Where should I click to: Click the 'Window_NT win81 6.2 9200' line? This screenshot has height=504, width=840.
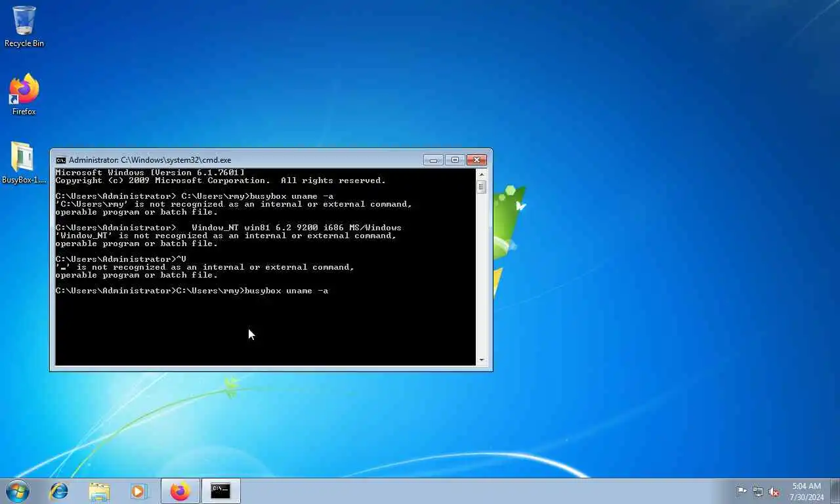click(228, 228)
